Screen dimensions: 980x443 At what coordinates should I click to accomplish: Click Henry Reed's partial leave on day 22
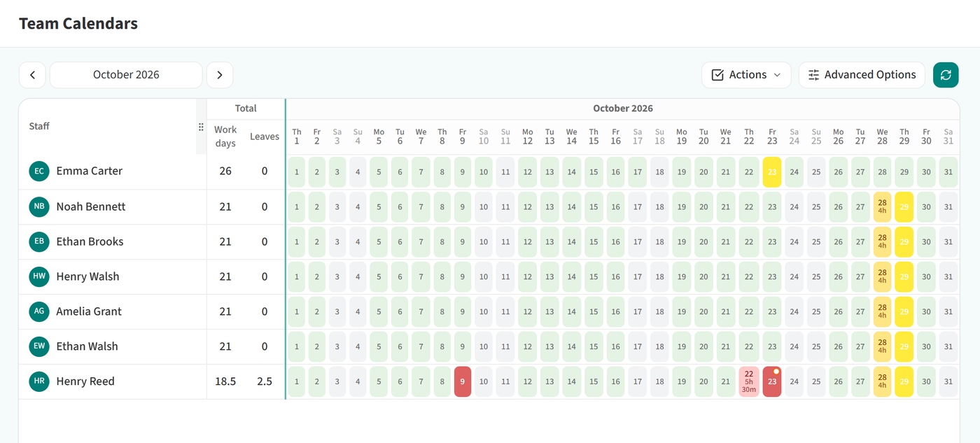(x=749, y=381)
